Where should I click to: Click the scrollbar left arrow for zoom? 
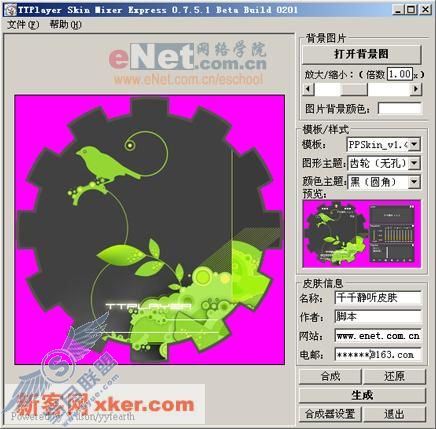pos(308,89)
